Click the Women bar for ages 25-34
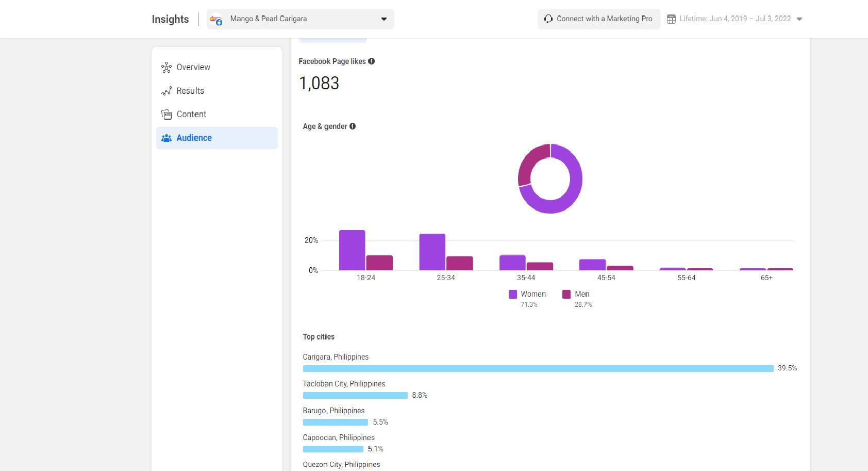 (432, 252)
